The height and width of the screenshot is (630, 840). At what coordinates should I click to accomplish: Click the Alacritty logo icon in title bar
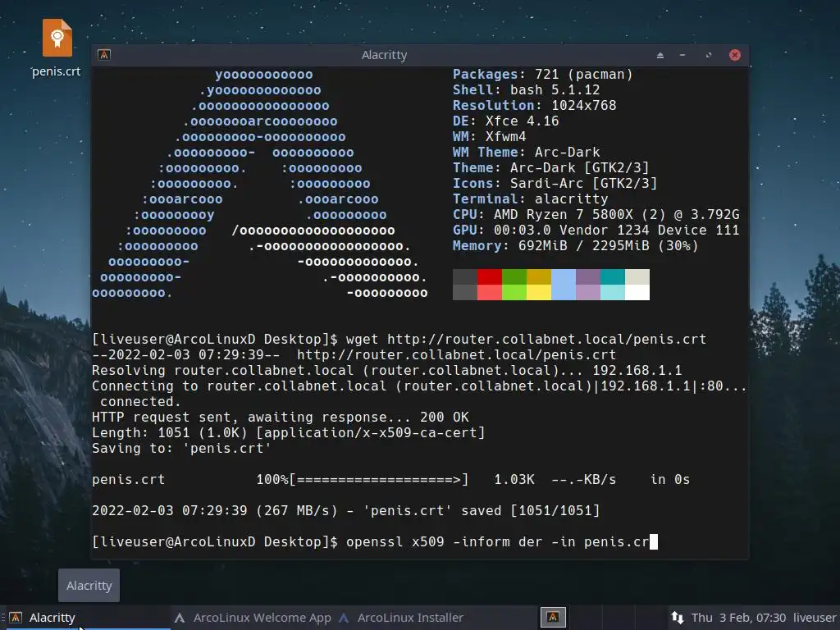(x=104, y=55)
